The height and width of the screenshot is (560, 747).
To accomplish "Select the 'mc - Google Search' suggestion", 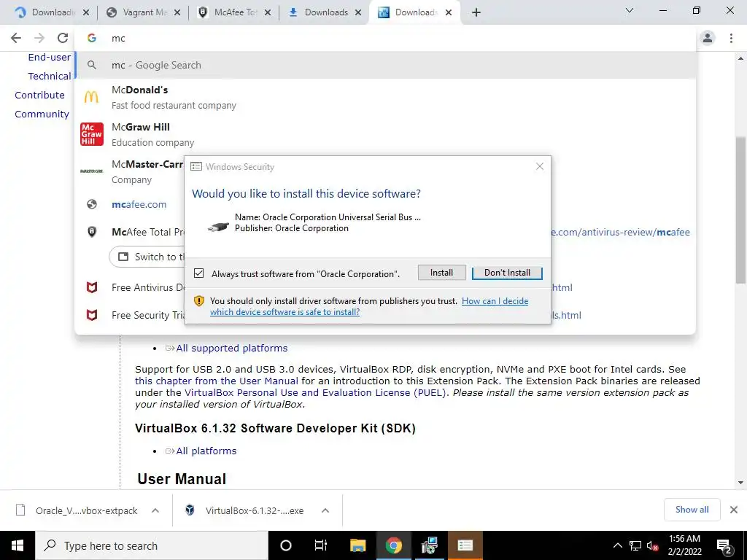I will pos(385,65).
